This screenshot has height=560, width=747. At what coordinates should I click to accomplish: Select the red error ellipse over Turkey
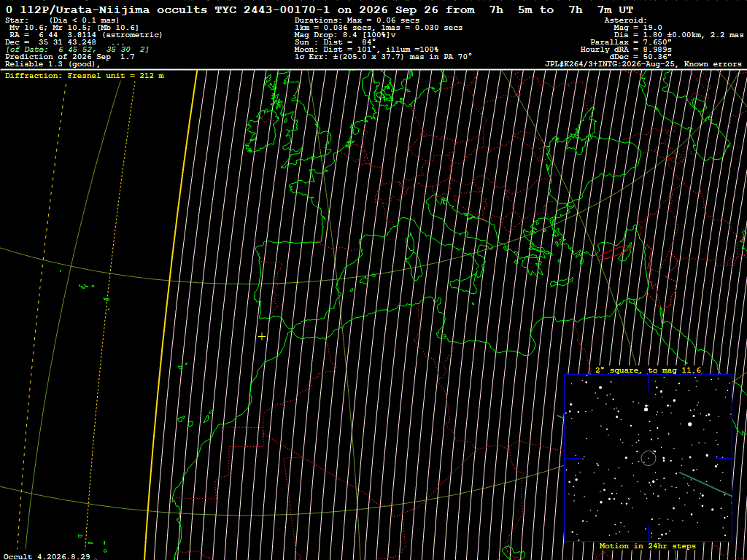pyautogui.click(x=614, y=252)
